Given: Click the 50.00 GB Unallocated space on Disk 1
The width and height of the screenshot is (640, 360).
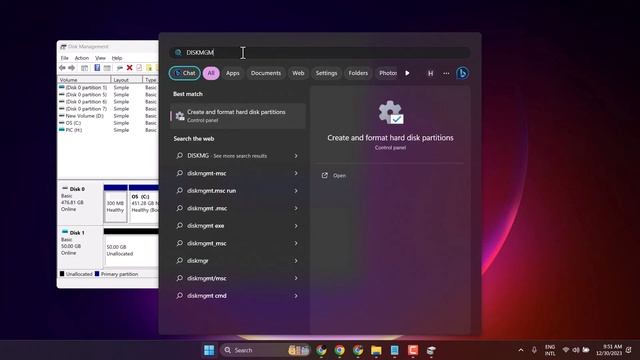Looking at the screenshot, I should pyautogui.click(x=131, y=251).
